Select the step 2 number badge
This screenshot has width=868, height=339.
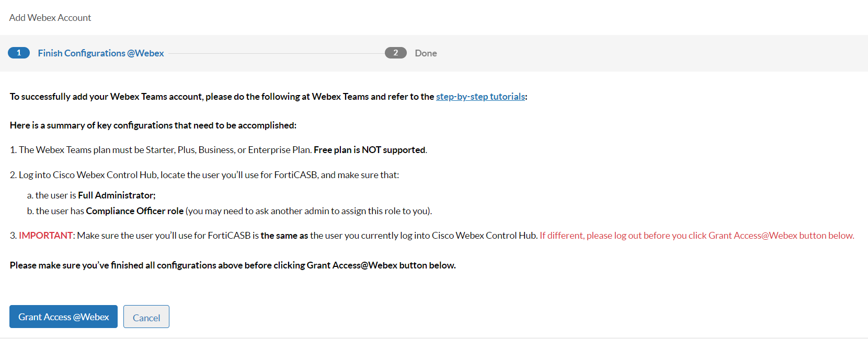tap(395, 53)
